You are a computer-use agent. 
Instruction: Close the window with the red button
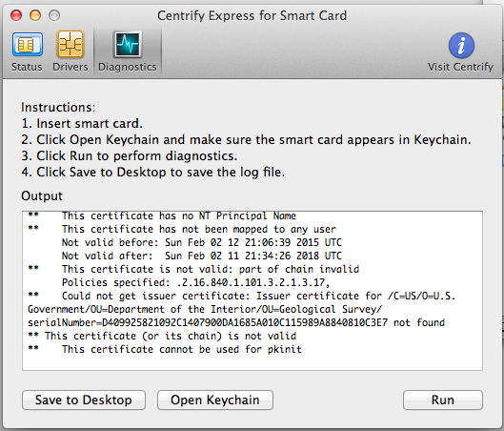click(x=16, y=15)
